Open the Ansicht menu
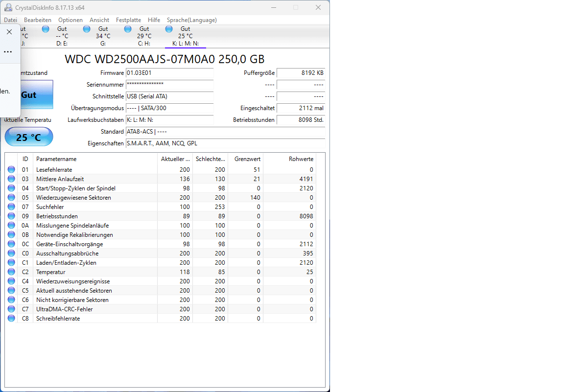This screenshot has width=564, height=392. tap(99, 20)
